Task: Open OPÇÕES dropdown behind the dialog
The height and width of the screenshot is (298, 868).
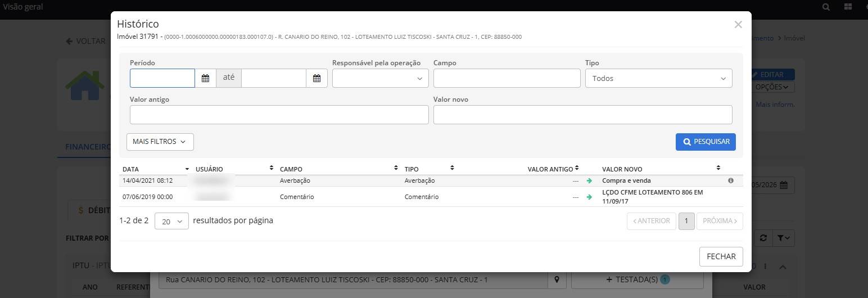Action: (775, 87)
